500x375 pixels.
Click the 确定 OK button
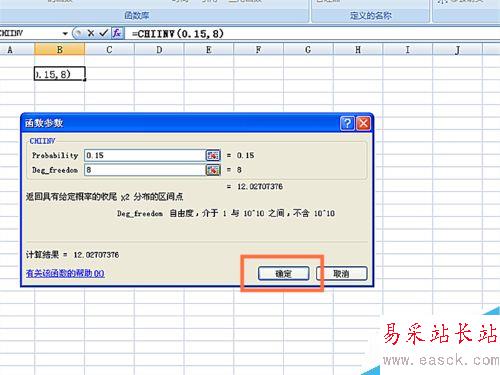(x=284, y=274)
